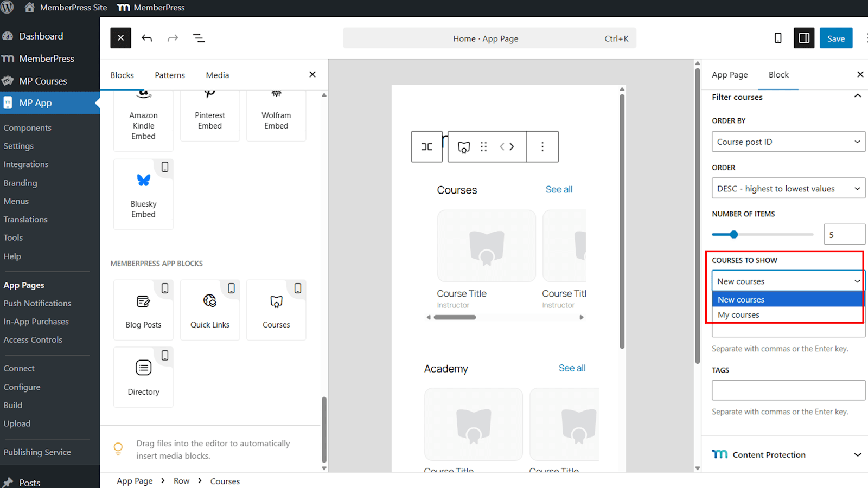Save the app page

835,38
